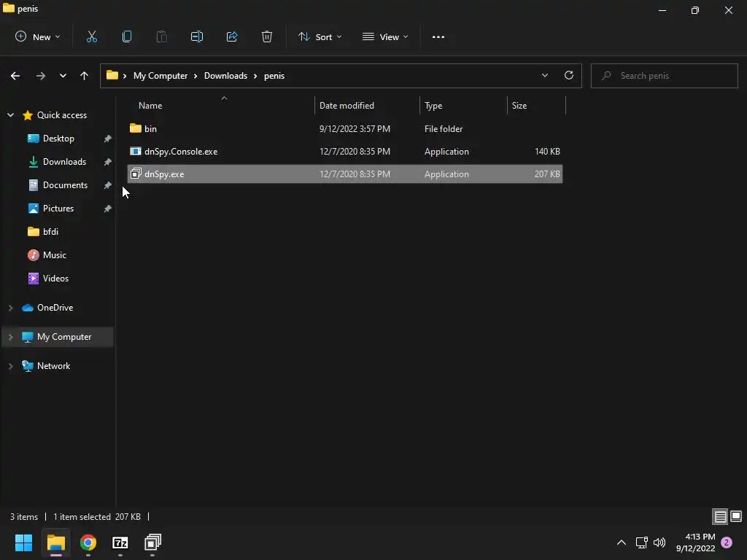Click the search penis input field

(664, 76)
